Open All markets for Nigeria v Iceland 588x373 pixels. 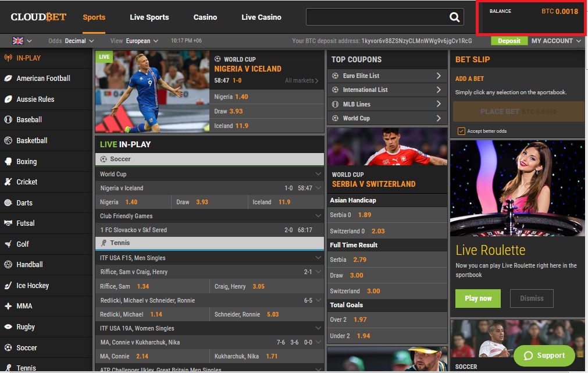coord(301,80)
